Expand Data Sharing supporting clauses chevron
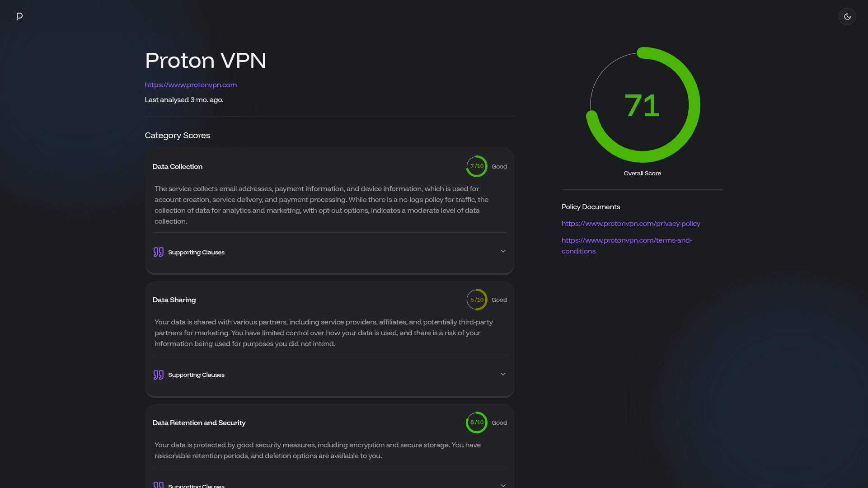 503,374
